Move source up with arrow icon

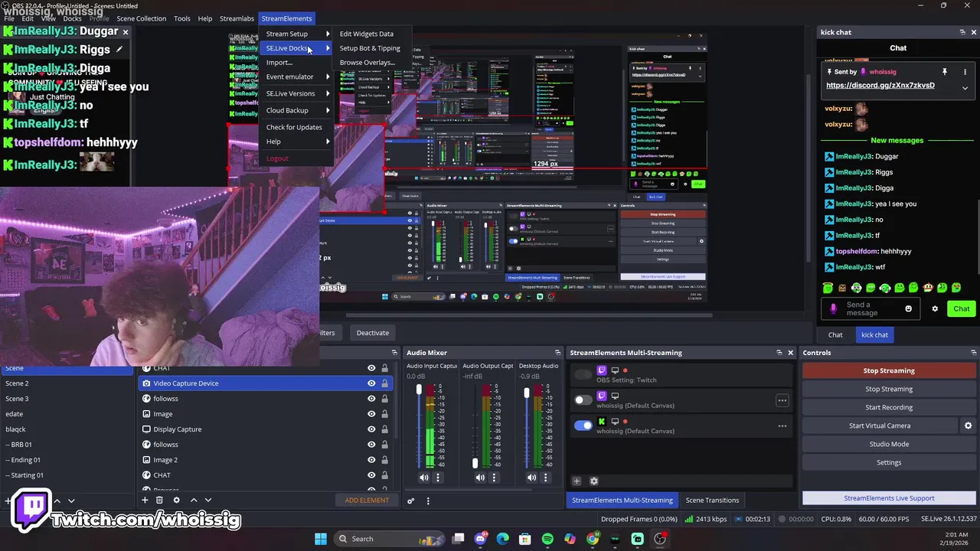click(194, 500)
